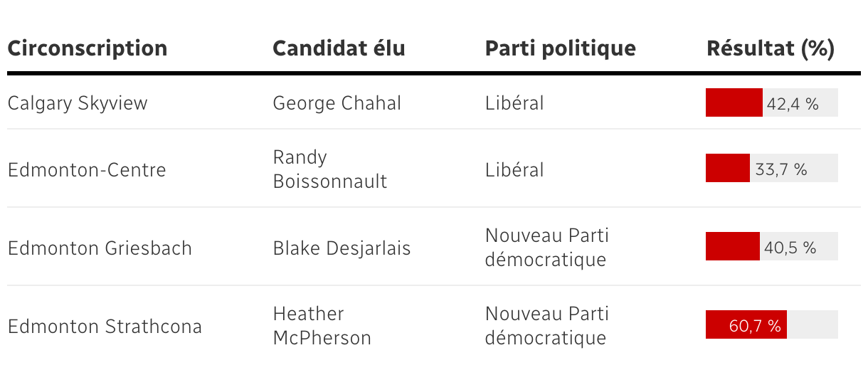The width and height of the screenshot is (868, 370).
Task: Click the Résultat (%) column header
Action: [x=771, y=48]
